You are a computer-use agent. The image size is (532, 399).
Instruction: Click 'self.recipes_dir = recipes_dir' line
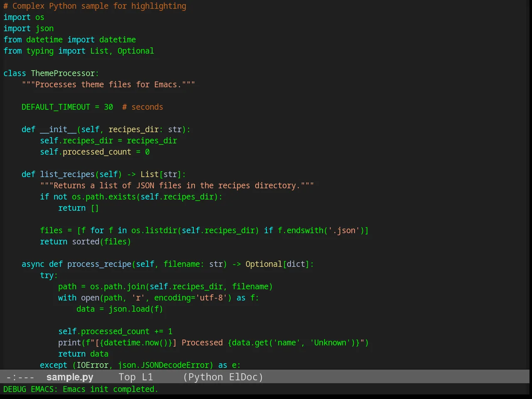coord(108,141)
